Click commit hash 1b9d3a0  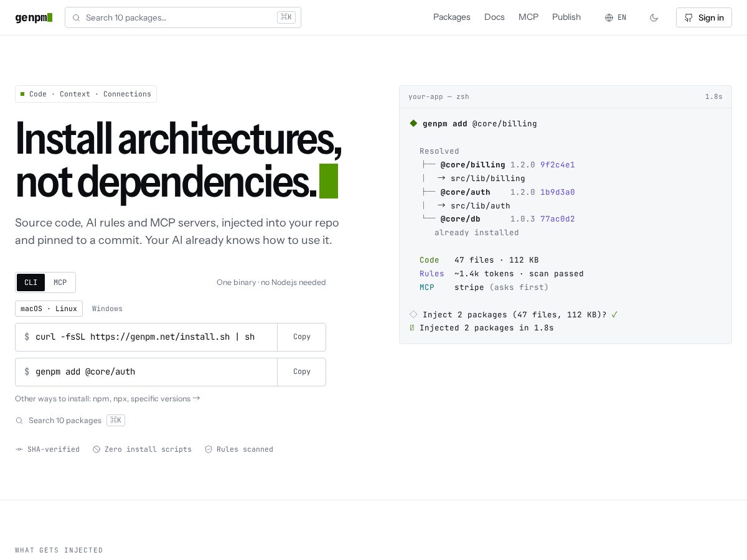[558, 192]
